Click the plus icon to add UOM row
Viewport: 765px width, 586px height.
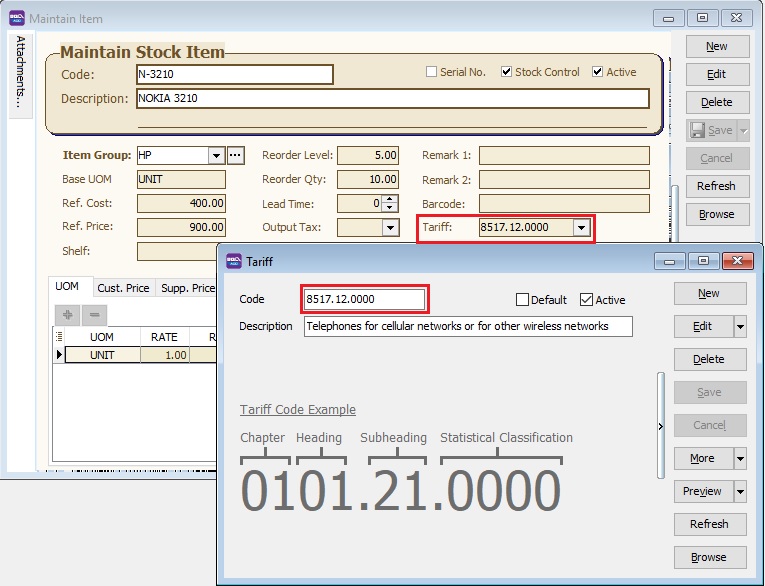[x=68, y=314]
